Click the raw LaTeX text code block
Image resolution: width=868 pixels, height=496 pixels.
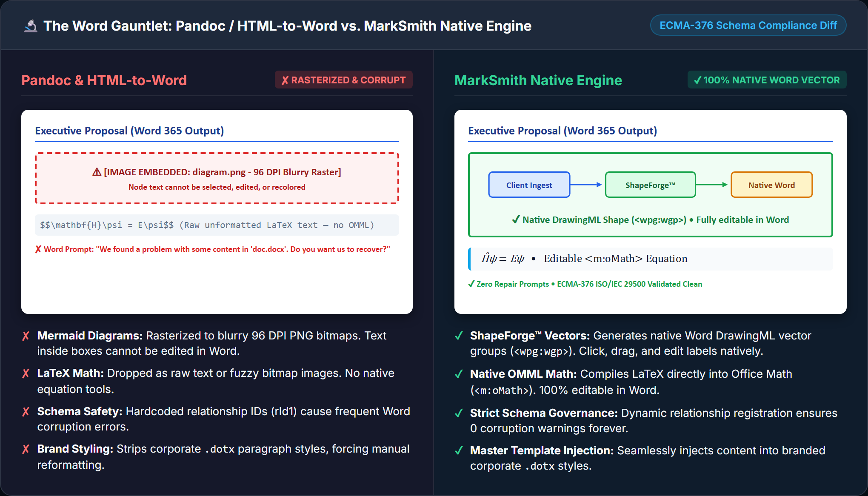[217, 225]
